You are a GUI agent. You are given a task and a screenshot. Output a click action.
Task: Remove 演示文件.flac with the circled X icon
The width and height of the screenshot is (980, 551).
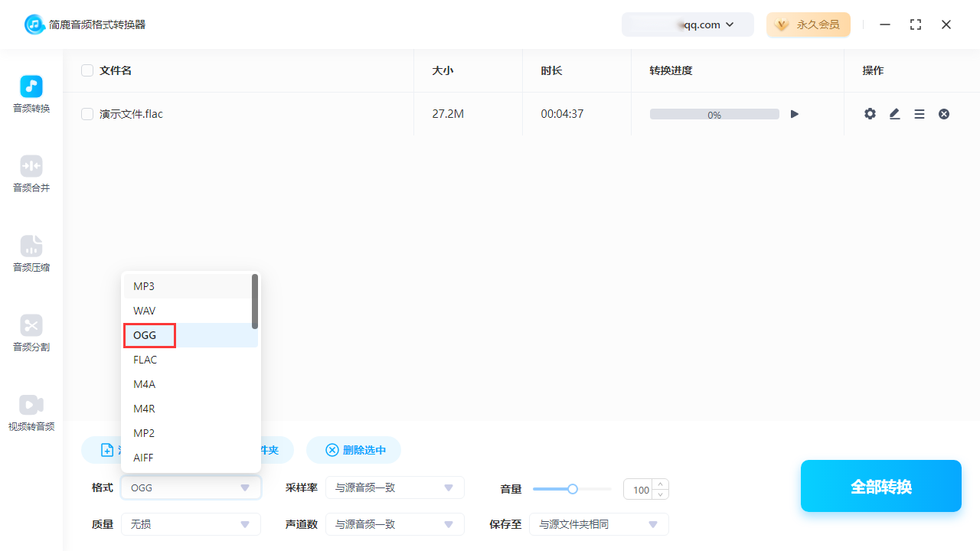click(x=943, y=113)
